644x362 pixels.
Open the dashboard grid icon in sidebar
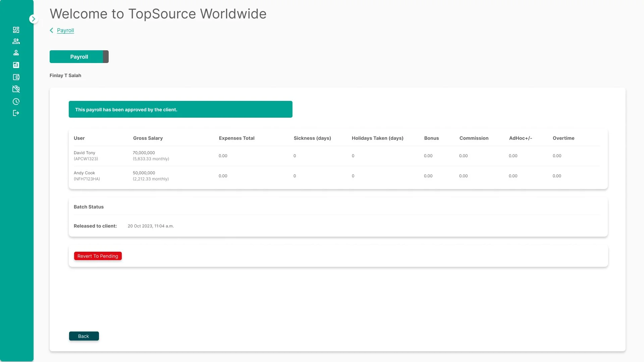(16, 30)
